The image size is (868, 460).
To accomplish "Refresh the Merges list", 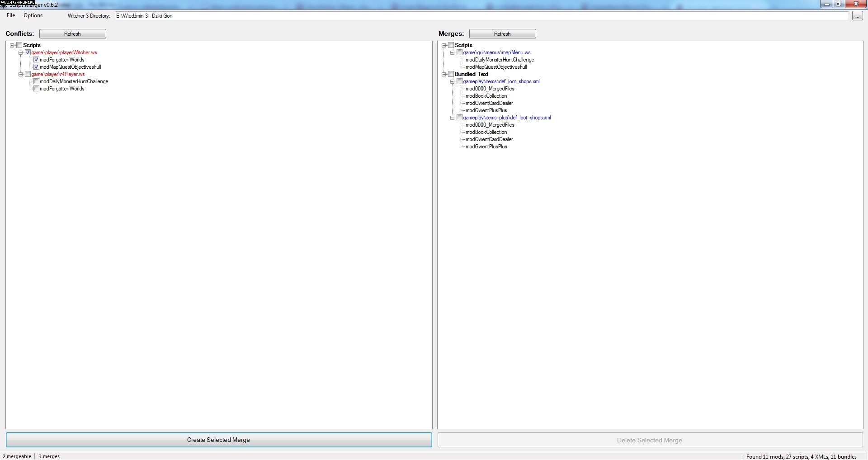I will [x=502, y=34].
